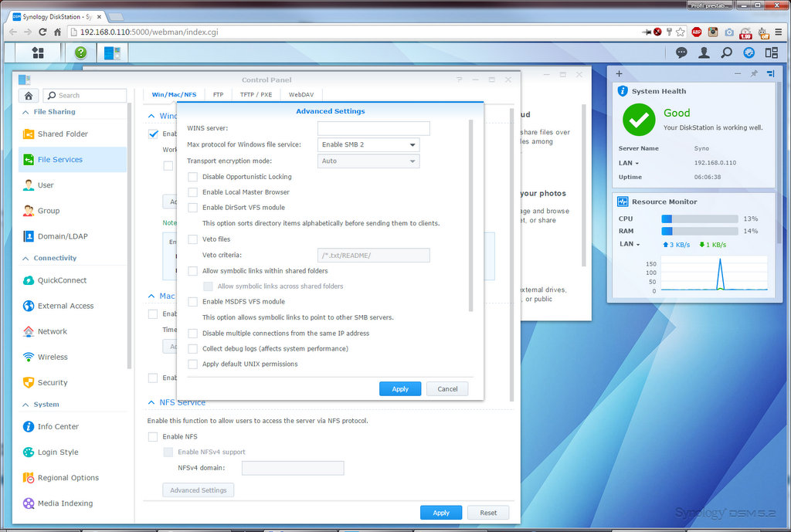The width and height of the screenshot is (791, 532).
Task: Switch to the WebDAV tab
Action: (x=301, y=95)
